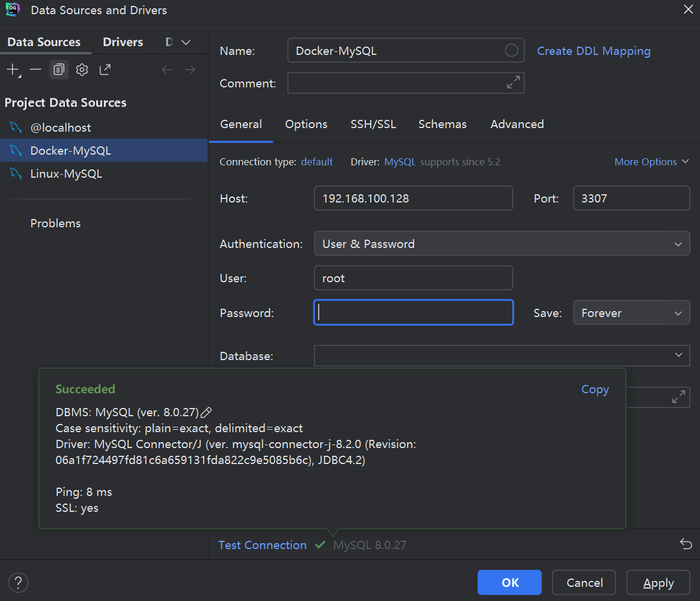Click the Add data source plus icon
The height and width of the screenshot is (601, 700).
tap(14, 70)
